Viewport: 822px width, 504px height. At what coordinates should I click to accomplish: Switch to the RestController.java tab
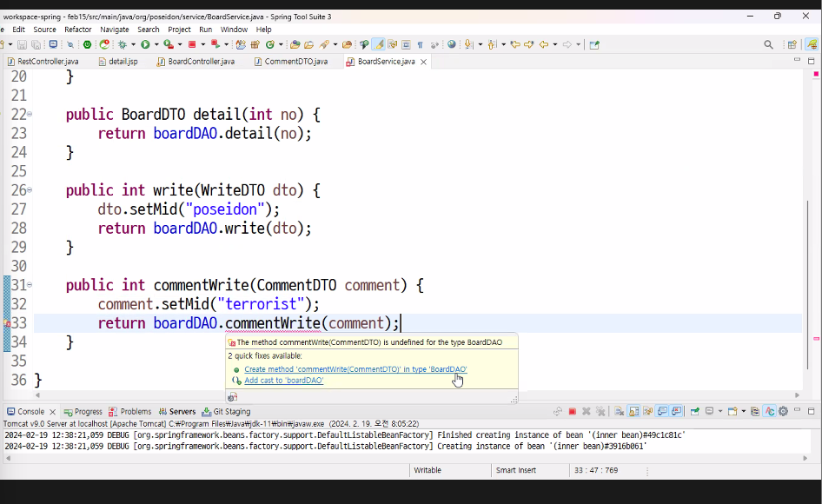click(x=43, y=62)
